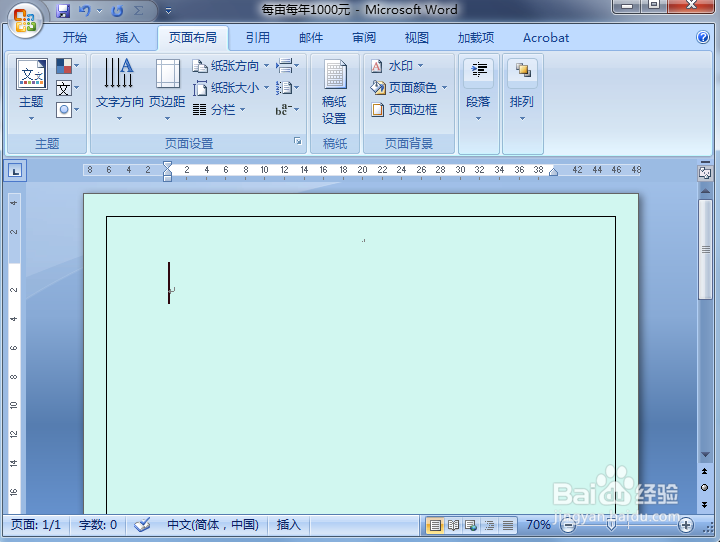Switch to Web Layout view

click(471, 525)
